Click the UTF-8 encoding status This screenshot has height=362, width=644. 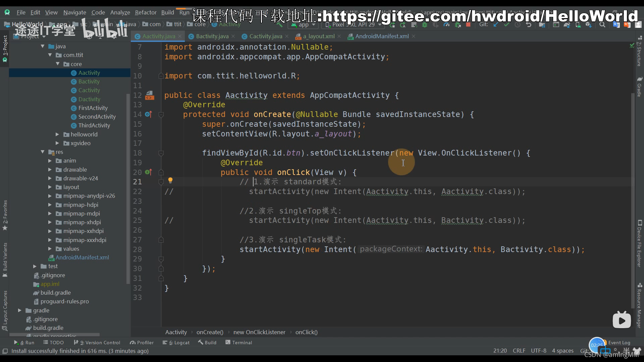[x=538, y=351]
